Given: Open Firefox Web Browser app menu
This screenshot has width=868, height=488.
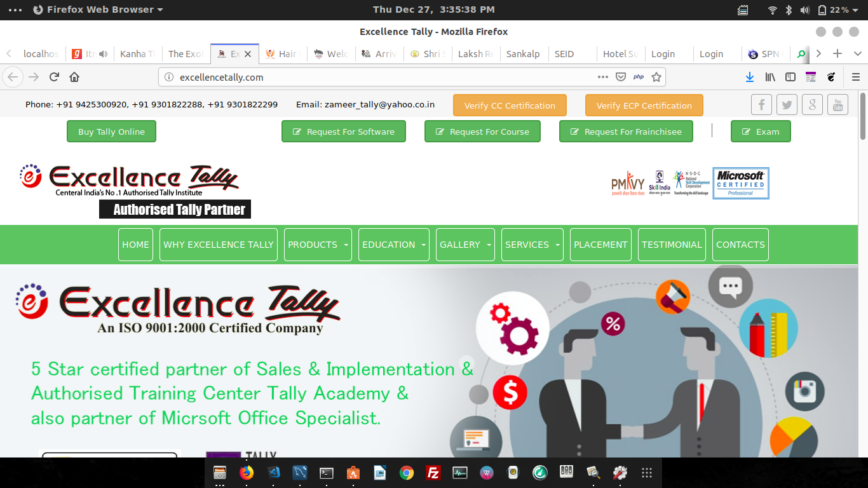Looking at the screenshot, I should pyautogui.click(x=98, y=10).
